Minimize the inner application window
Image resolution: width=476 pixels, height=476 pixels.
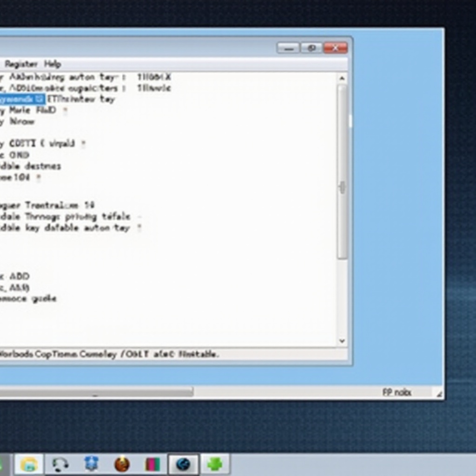click(288, 48)
